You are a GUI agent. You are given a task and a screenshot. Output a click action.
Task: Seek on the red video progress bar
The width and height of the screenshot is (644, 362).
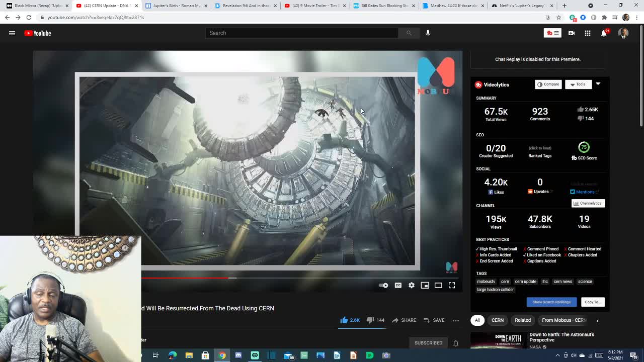(300, 278)
